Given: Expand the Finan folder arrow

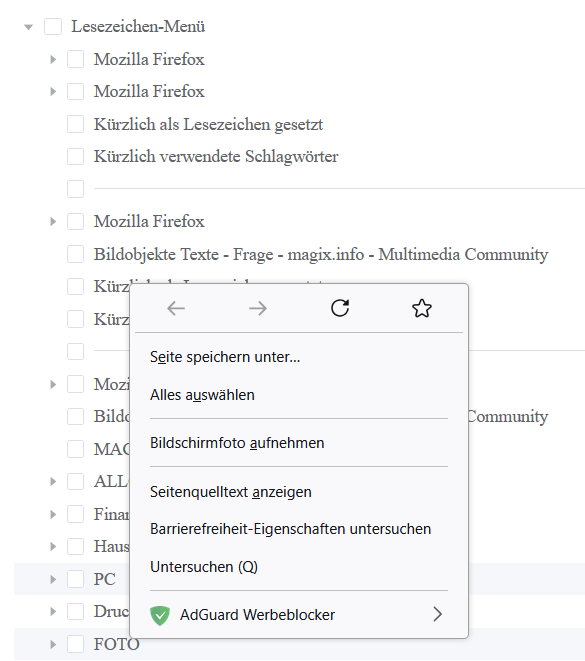Looking at the screenshot, I should tap(53, 514).
